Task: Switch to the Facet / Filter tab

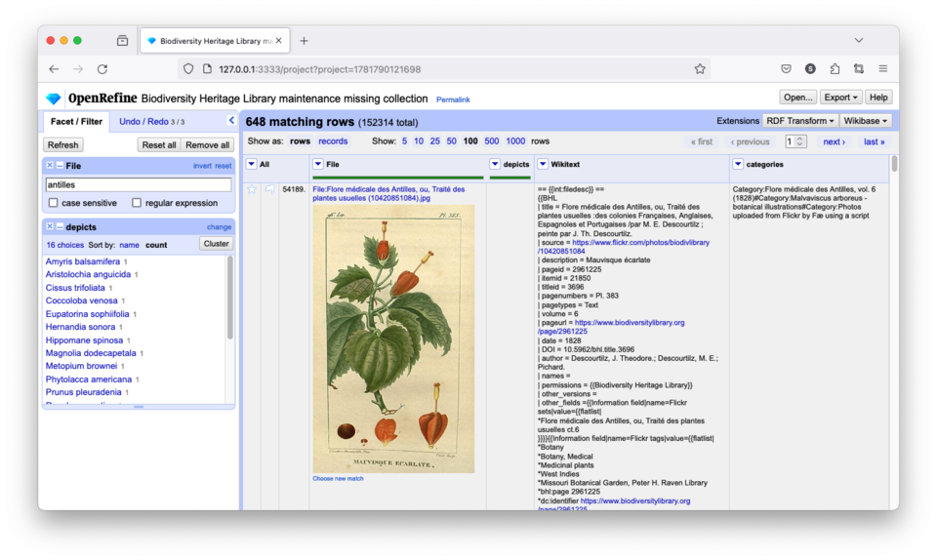Action: (76, 121)
